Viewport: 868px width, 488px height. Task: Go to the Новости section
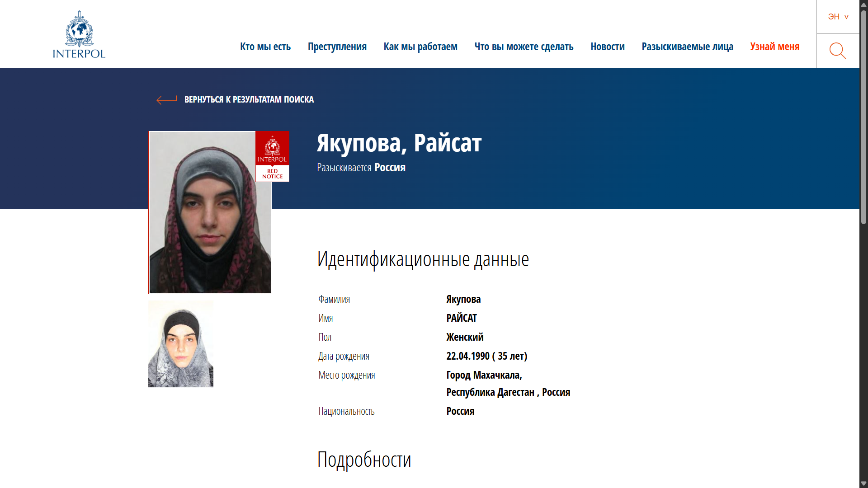607,47
